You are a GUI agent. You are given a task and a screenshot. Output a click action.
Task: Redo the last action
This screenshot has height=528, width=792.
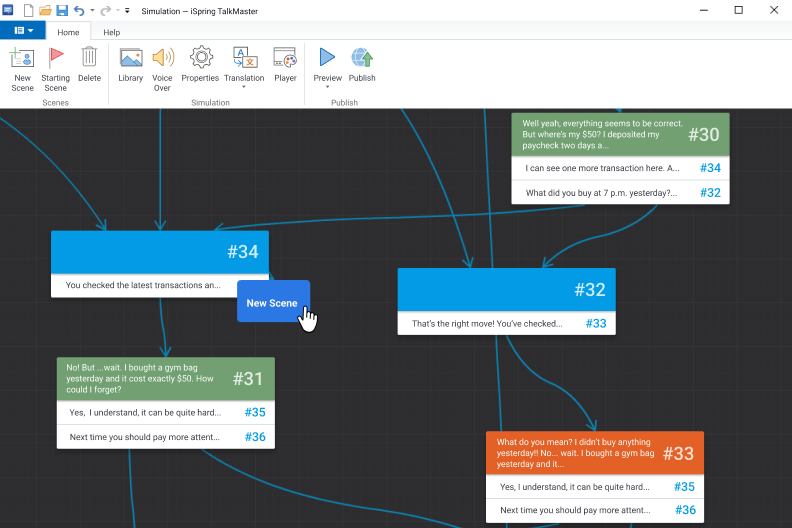(106, 10)
